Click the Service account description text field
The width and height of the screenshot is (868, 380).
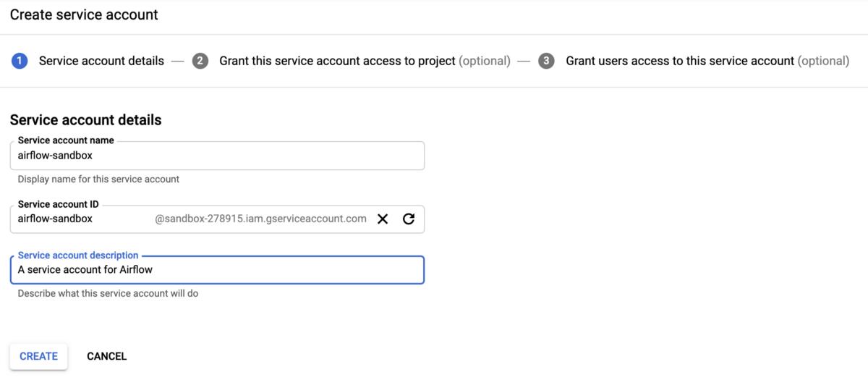click(x=217, y=270)
